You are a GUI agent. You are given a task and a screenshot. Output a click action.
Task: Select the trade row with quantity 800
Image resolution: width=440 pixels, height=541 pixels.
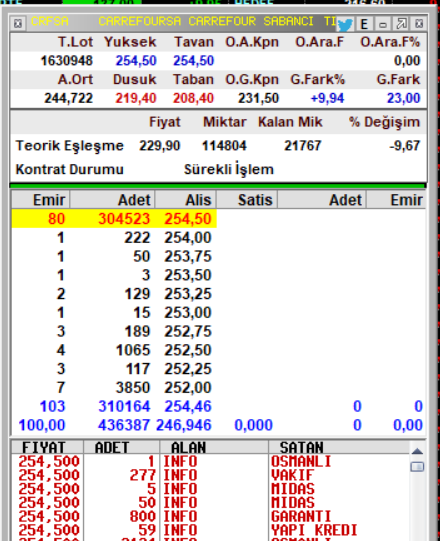click(x=211, y=517)
